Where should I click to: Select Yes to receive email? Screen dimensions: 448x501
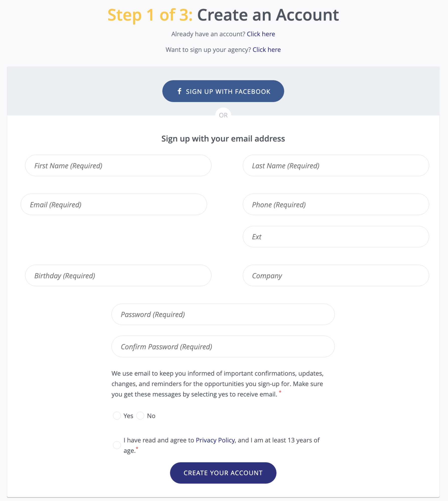pyautogui.click(x=117, y=416)
